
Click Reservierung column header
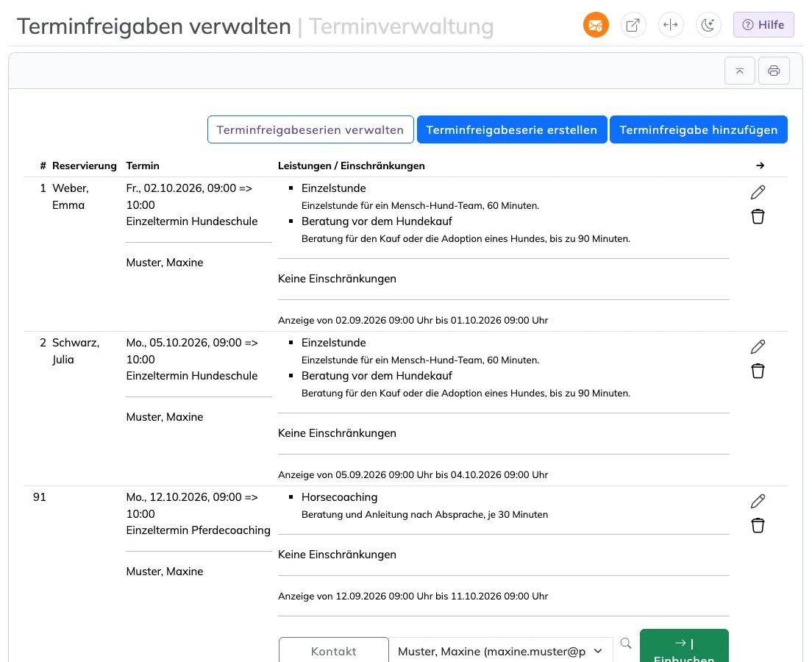pos(85,165)
